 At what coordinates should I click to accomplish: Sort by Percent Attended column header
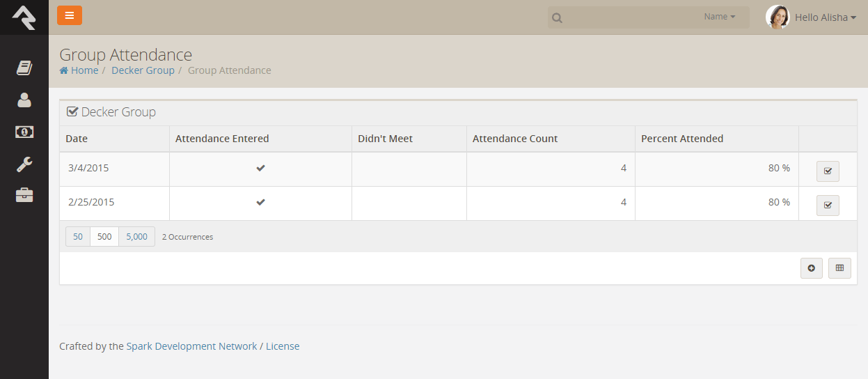[682, 139]
